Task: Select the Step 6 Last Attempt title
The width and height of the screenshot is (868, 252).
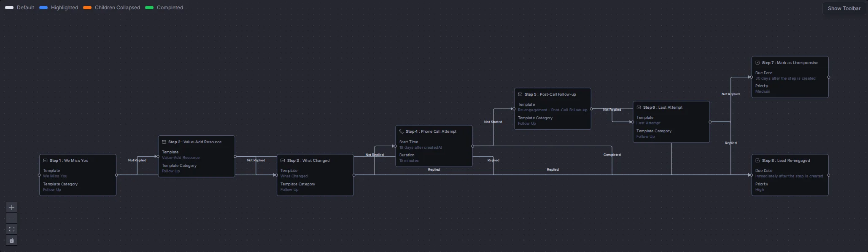Action: pyautogui.click(x=663, y=107)
